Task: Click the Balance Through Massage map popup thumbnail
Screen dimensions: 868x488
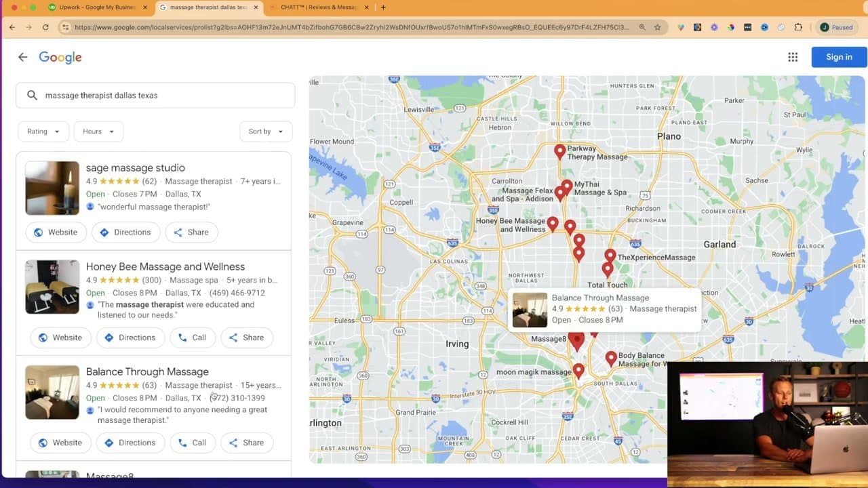Action: [530, 310]
